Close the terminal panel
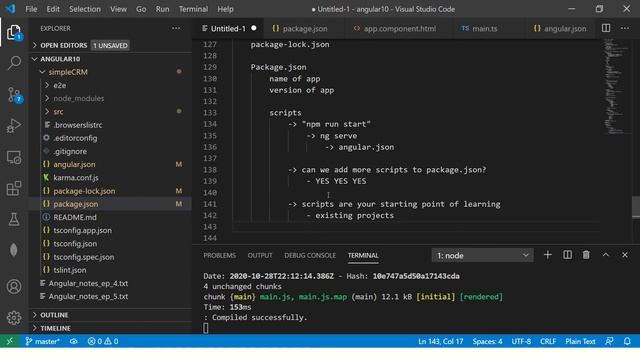 pyautogui.click(x=625, y=255)
